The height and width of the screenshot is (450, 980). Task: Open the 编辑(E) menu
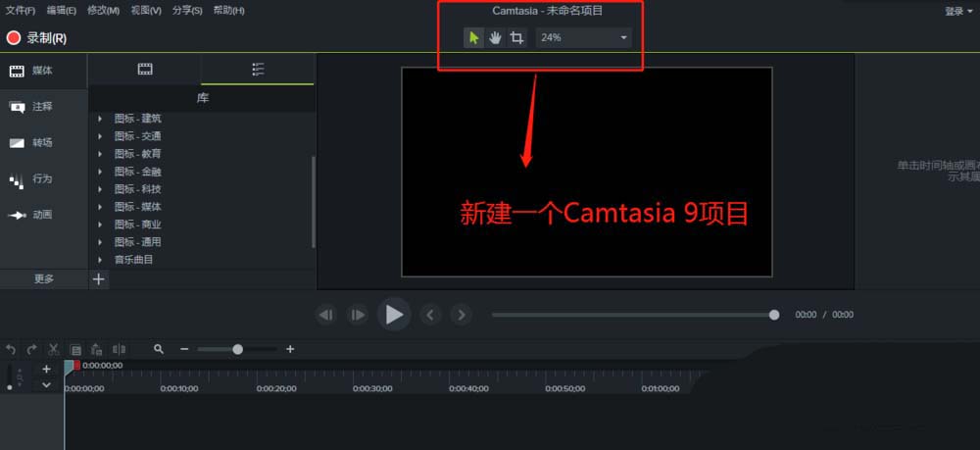click(62, 11)
